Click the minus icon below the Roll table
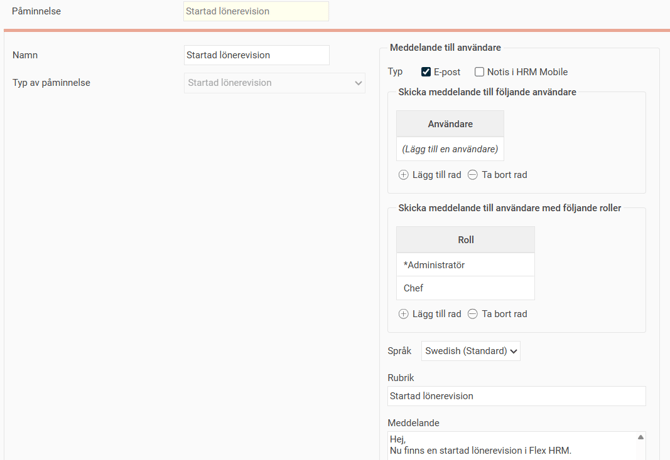Image resolution: width=670 pixels, height=460 pixels. tap(473, 314)
